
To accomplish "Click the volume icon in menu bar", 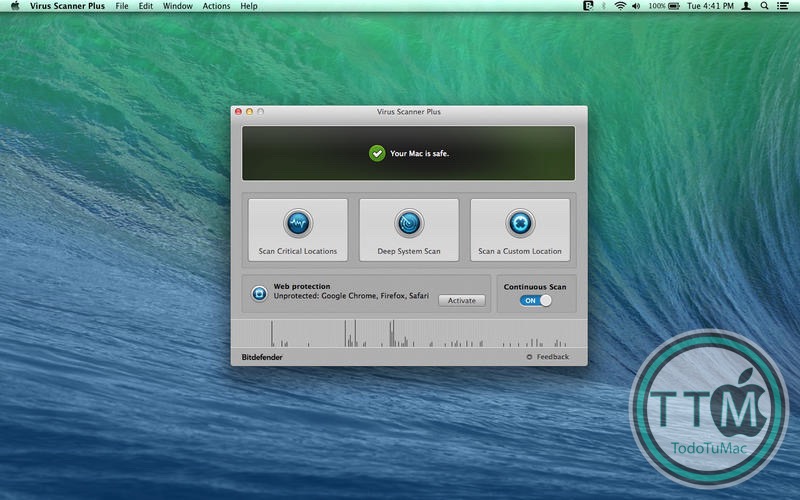I will coord(636,6).
